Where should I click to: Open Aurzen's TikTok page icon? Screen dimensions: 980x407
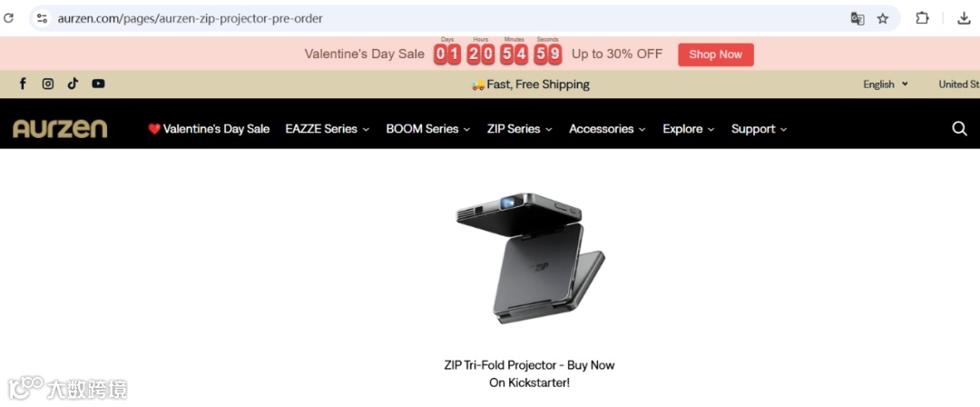coord(73,84)
